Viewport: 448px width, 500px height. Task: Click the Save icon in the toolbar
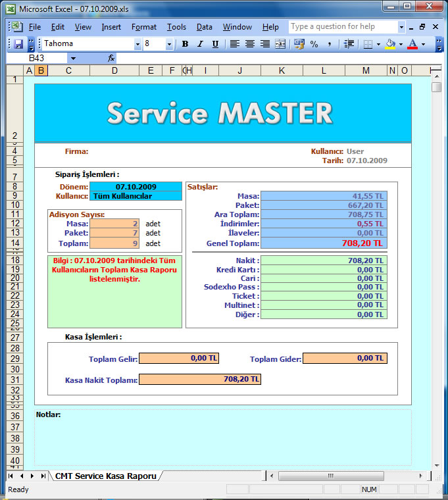click(x=18, y=44)
